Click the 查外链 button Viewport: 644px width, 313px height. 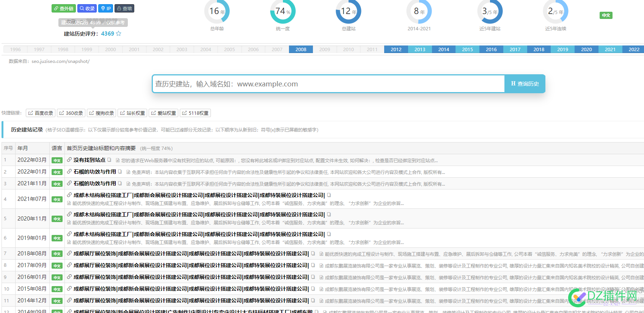[64, 8]
